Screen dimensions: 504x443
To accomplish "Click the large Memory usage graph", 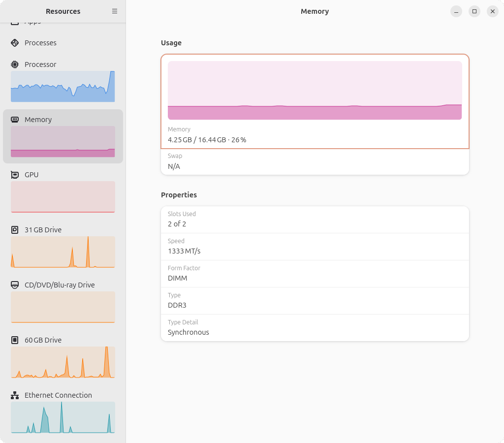I will pyautogui.click(x=315, y=91).
